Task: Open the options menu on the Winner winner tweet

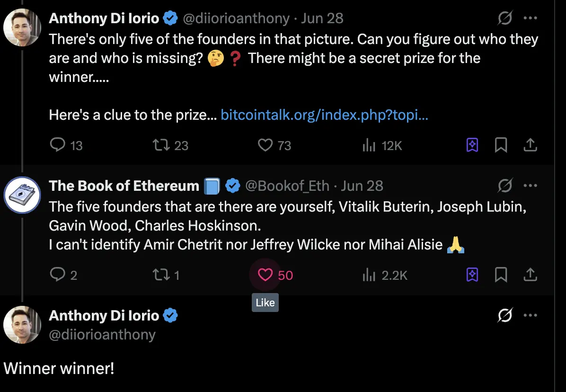Action: pyautogui.click(x=531, y=315)
